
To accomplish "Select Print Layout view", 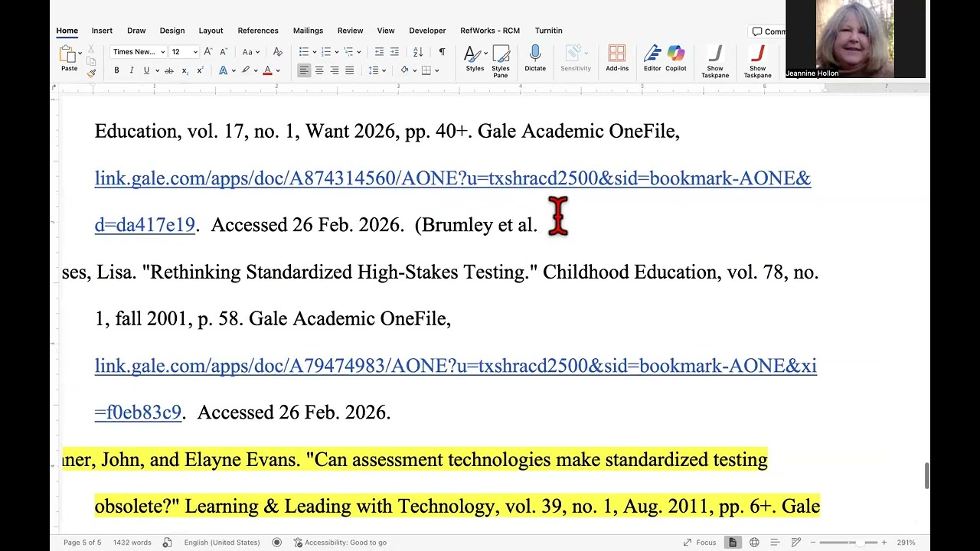I will [x=733, y=543].
